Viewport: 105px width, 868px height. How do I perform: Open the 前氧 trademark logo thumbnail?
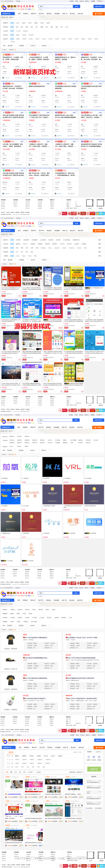(x=11, y=467)
